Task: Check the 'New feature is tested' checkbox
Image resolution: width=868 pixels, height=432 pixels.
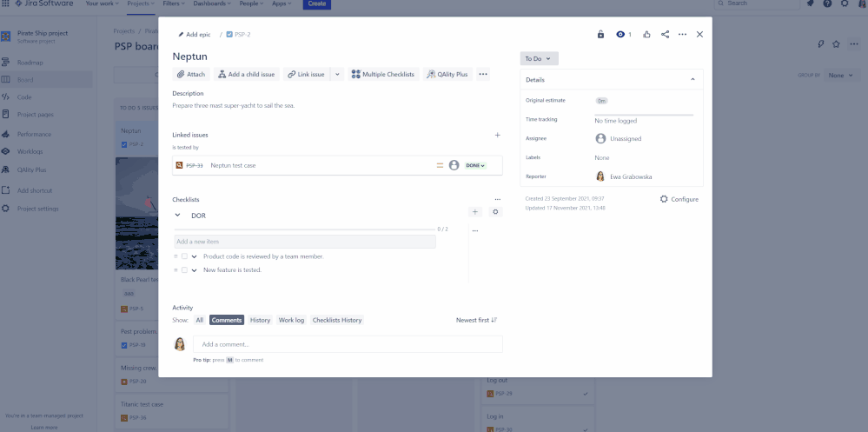Action: (x=184, y=270)
